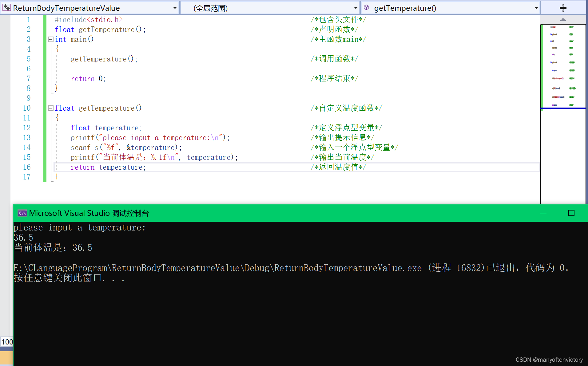The height and width of the screenshot is (366, 588).
Task: Click the console icon in debug console title
Action: (22, 213)
